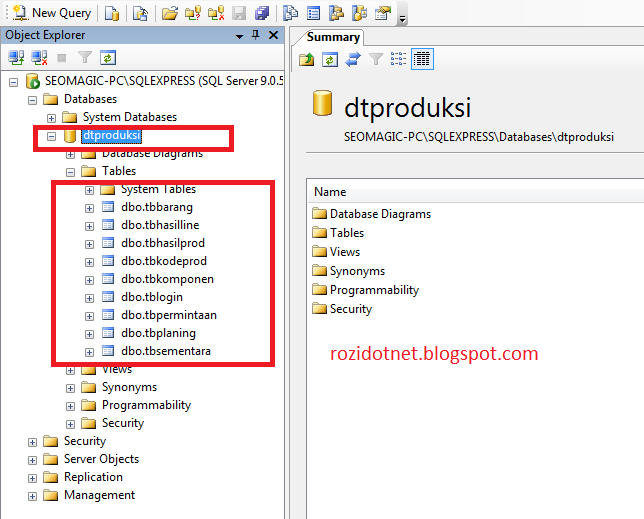Screen dimensions: 644x519
Task: Click the SQL Server instance icon in tree
Action: click(x=32, y=81)
